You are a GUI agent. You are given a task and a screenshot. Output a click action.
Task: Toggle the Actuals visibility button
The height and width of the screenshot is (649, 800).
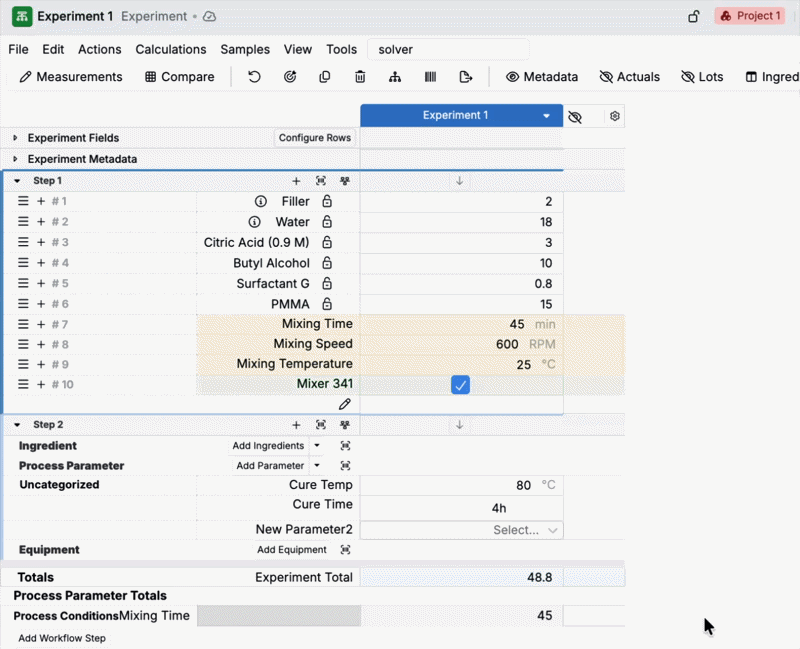[x=629, y=77]
